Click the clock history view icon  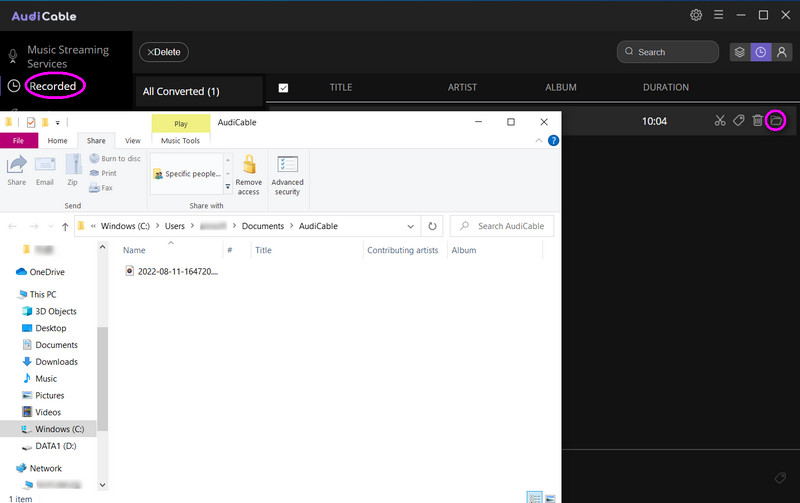(761, 52)
